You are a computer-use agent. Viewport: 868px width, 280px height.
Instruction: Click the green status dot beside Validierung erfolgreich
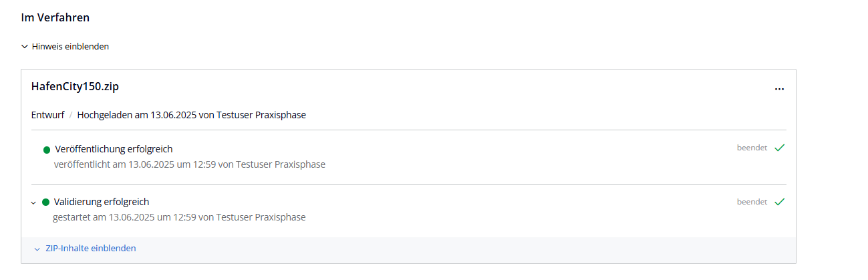point(46,202)
